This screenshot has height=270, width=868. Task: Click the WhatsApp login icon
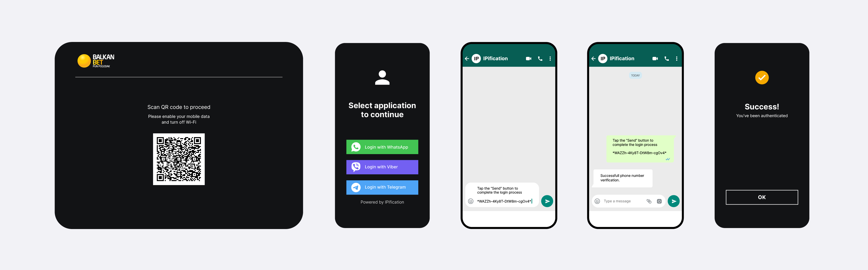[x=355, y=146]
